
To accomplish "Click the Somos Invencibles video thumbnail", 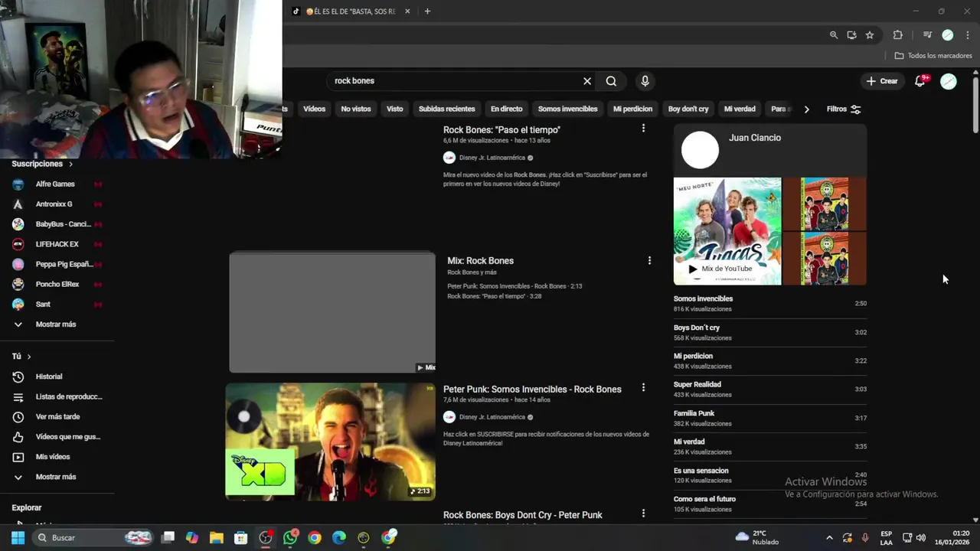I will click(x=330, y=442).
